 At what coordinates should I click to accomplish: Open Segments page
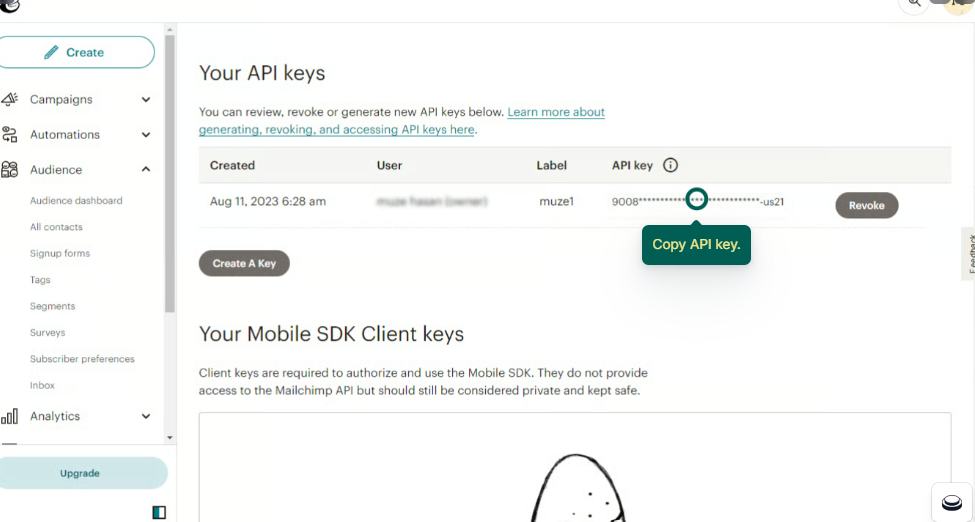(52, 306)
